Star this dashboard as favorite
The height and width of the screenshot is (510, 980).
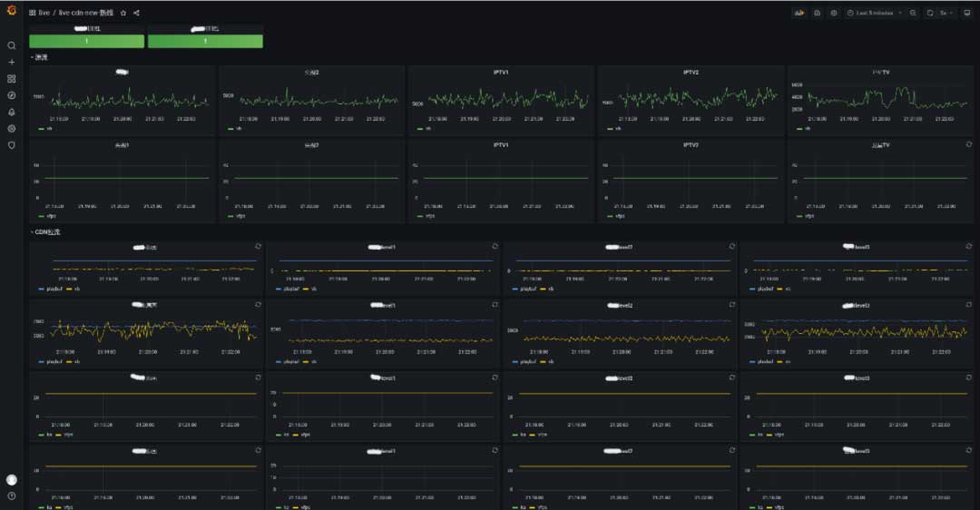click(x=123, y=13)
